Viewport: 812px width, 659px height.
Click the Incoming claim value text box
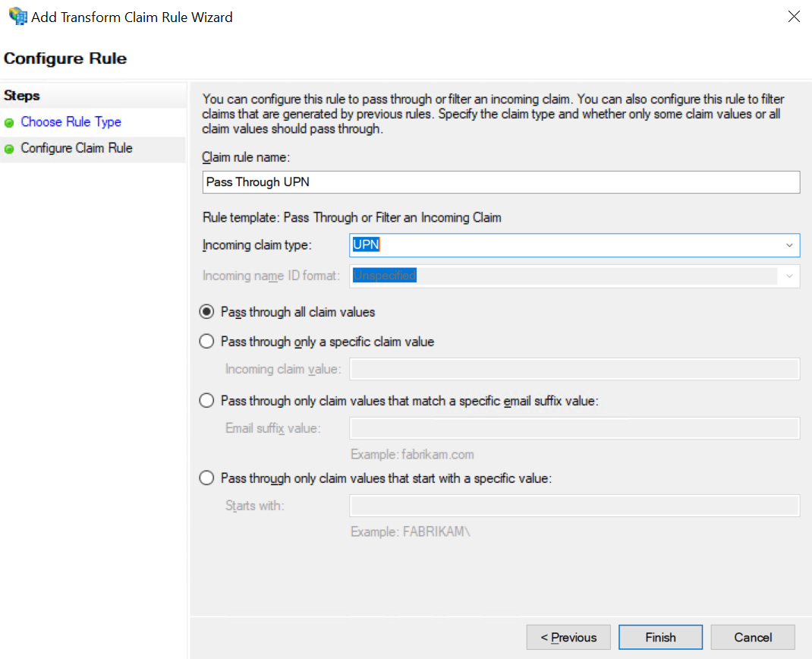(x=574, y=369)
